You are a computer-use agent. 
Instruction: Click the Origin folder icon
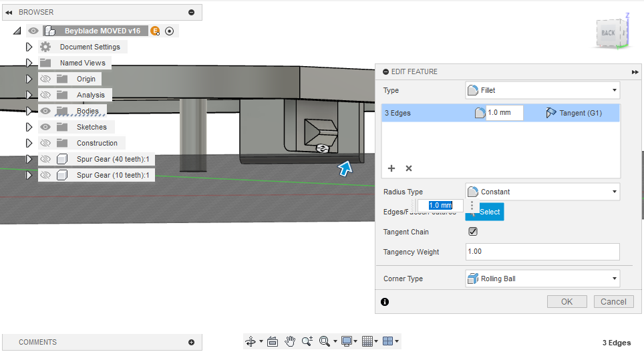(x=62, y=79)
